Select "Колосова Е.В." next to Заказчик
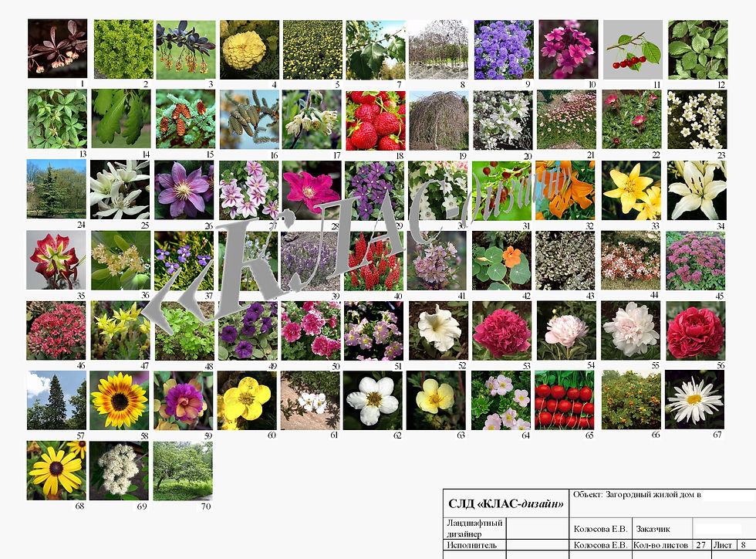The width and height of the screenshot is (756, 559). 600,529
